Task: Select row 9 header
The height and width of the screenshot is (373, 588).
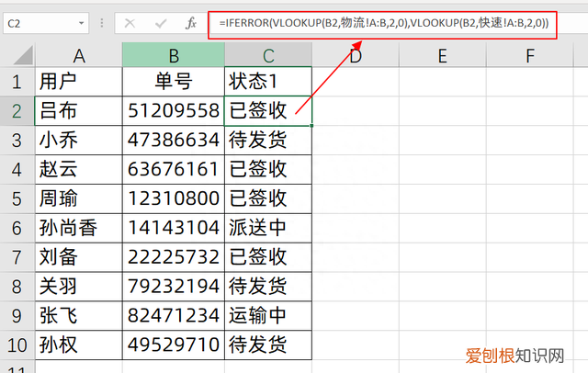Action: tap(17, 316)
